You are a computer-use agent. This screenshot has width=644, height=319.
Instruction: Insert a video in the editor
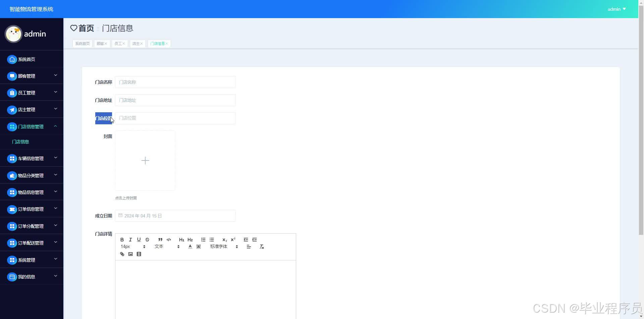139,254
